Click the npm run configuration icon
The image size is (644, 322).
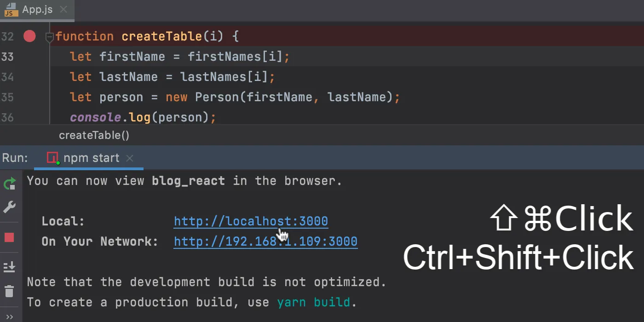(53, 158)
